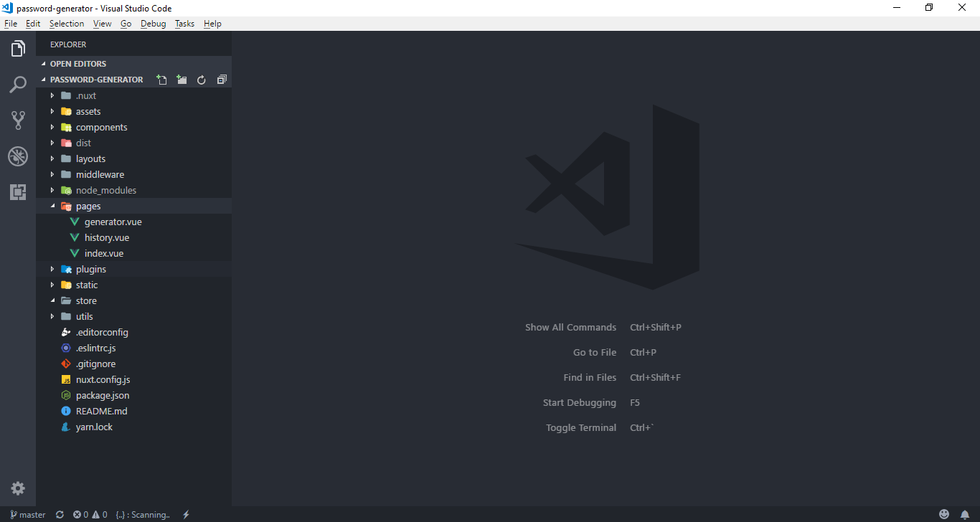
Task: Open the View menu
Action: pos(103,24)
